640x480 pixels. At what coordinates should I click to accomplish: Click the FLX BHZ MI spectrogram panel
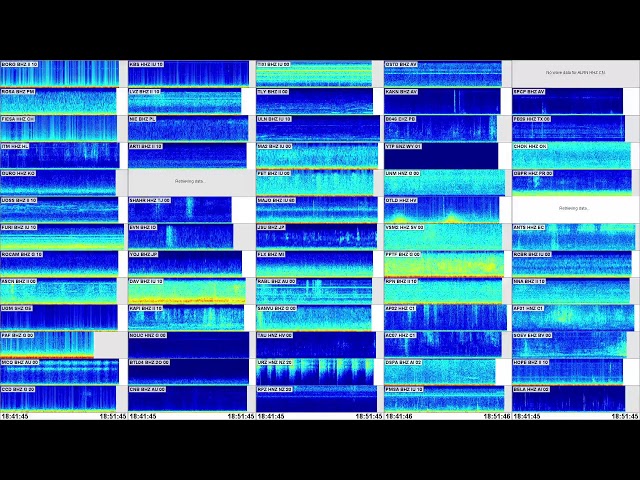314,264
